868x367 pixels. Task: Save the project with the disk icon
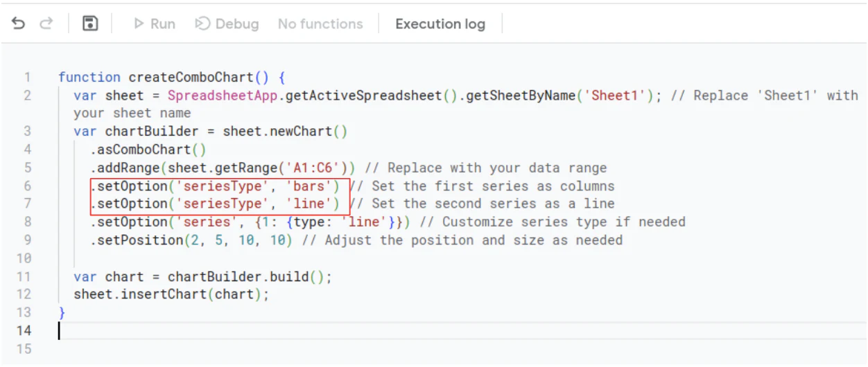(90, 24)
